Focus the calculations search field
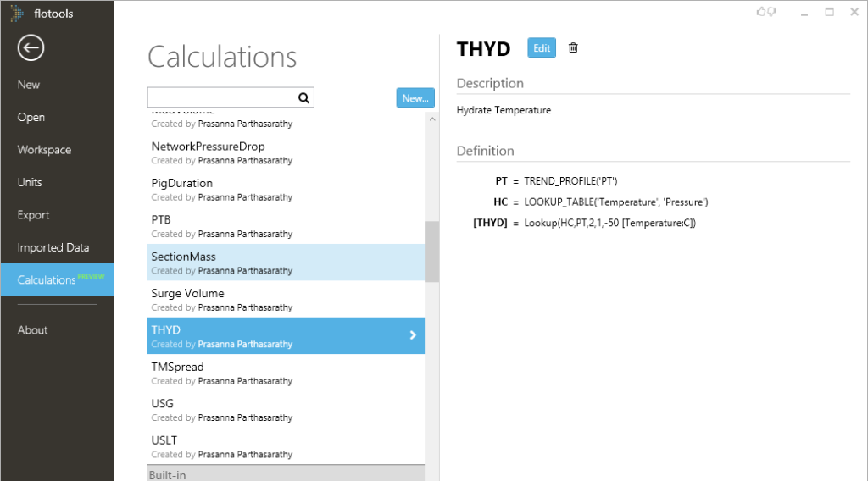The image size is (868, 481). [x=222, y=97]
